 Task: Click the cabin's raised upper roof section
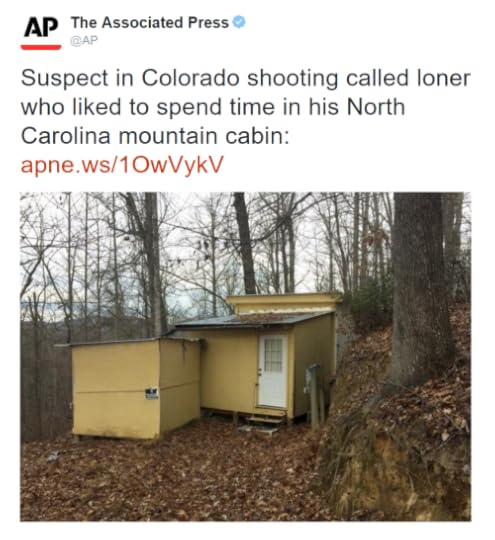(284, 302)
